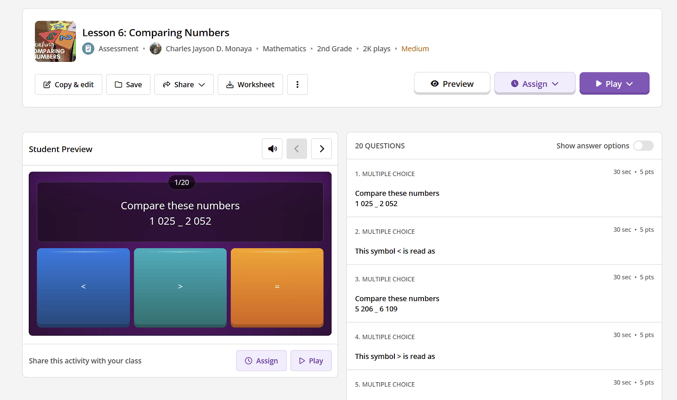
Task: Click the Preview button with eye icon
Action: [x=452, y=83]
